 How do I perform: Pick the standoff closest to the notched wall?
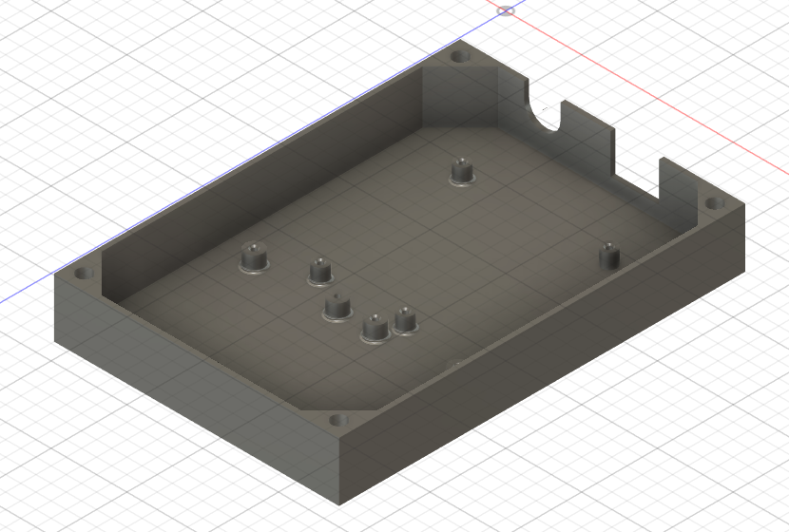tap(608, 256)
